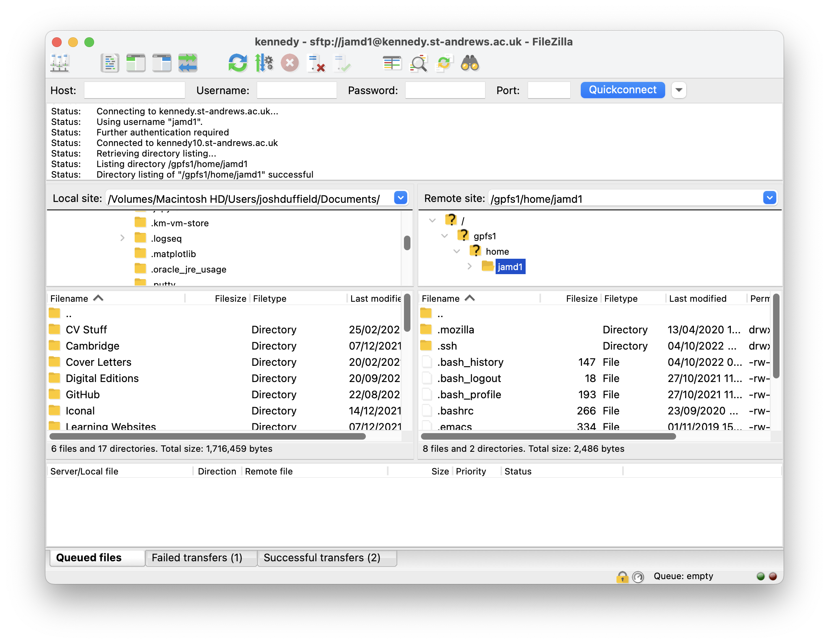Open the Local site path dropdown

pyautogui.click(x=401, y=198)
